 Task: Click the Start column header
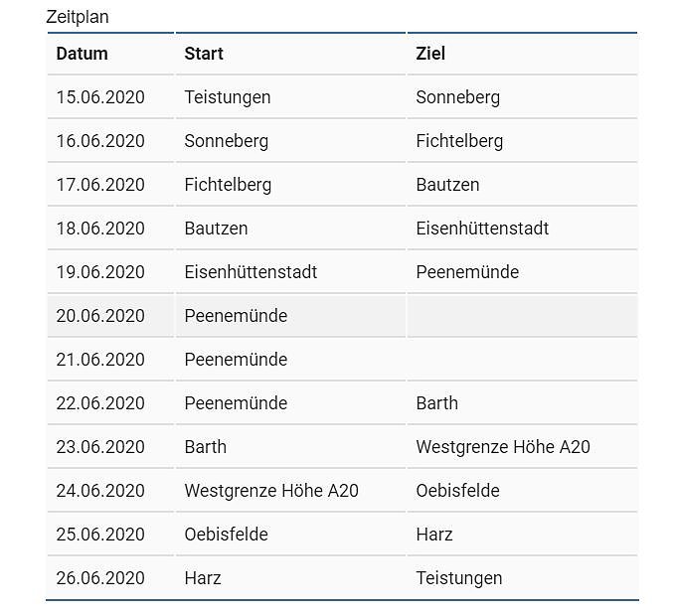tap(204, 54)
